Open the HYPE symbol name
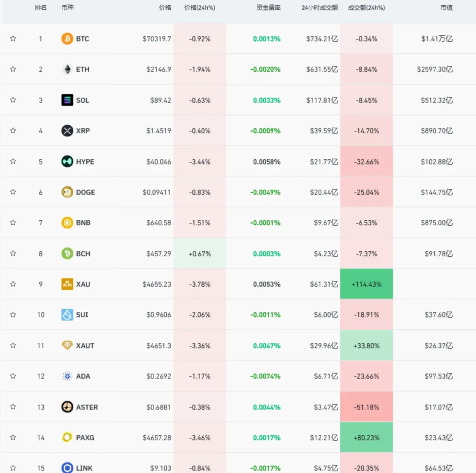 coord(85,161)
